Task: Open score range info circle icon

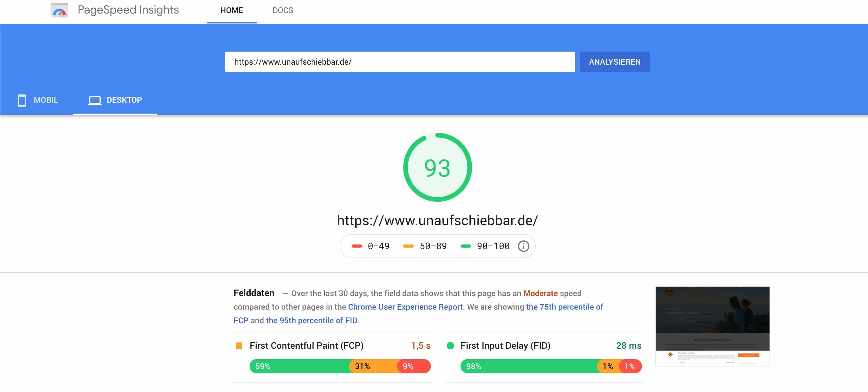Action: (x=523, y=246)
